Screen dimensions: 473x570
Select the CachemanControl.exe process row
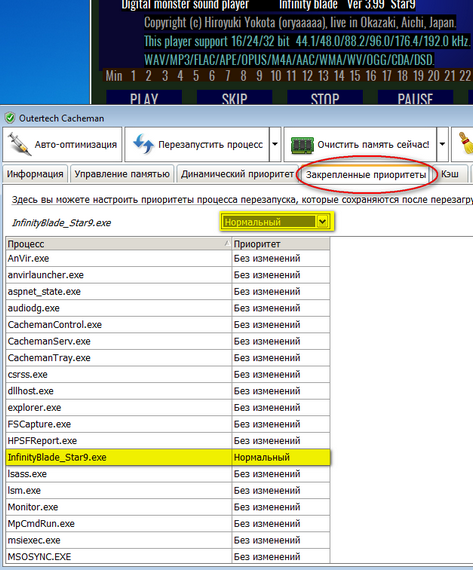[168, 325]
